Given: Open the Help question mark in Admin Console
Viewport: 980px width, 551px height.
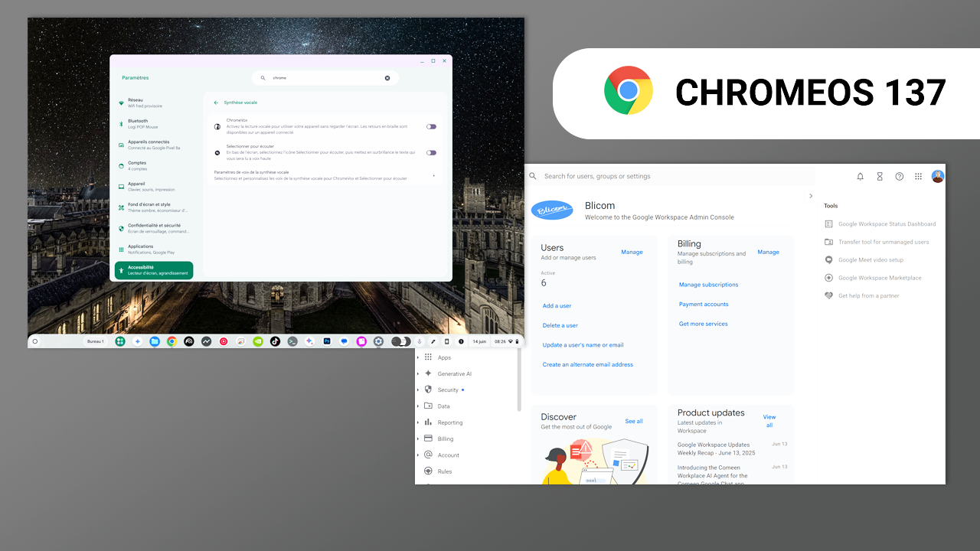Looking at the screenshot, I should 899,177.
